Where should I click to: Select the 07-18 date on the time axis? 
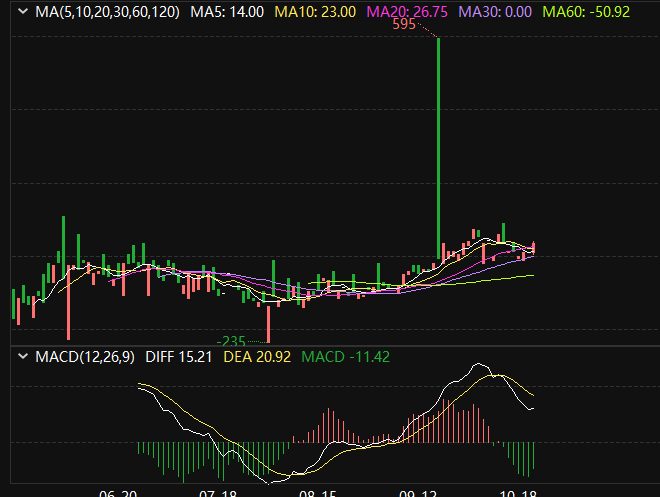point(219,494)
